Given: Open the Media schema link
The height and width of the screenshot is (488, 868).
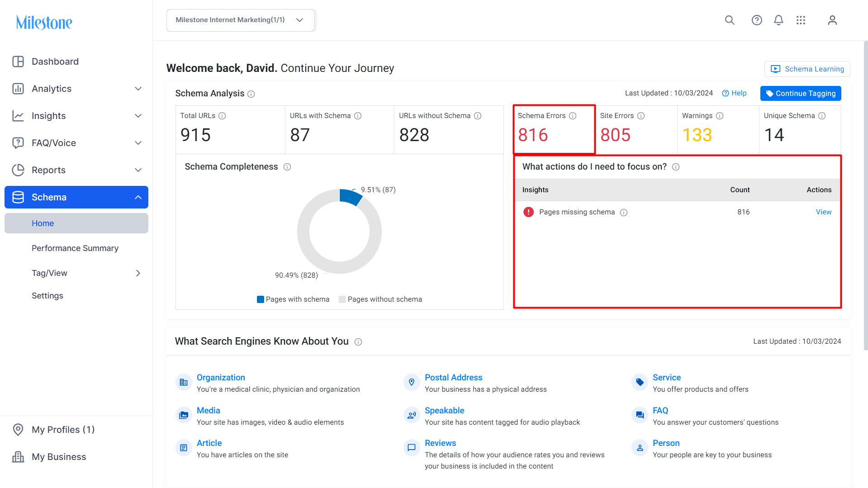Looking at the screenshot, I should [x=209, y=411].
